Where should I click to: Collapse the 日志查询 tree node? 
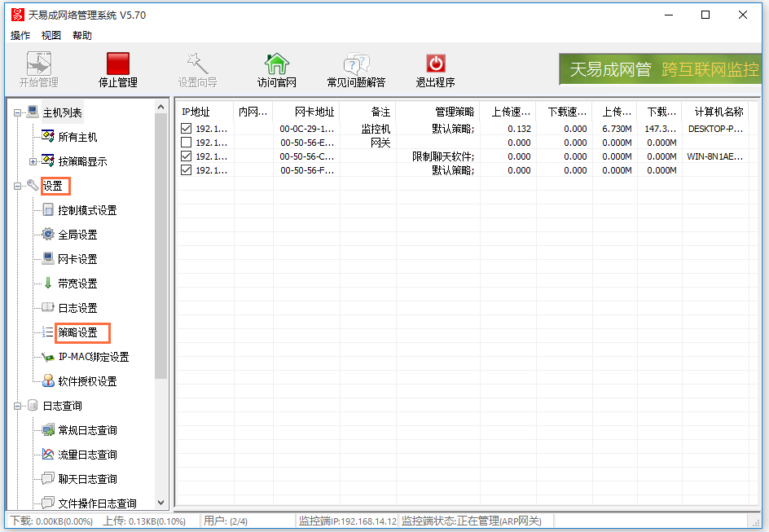[x=17, y=406]
